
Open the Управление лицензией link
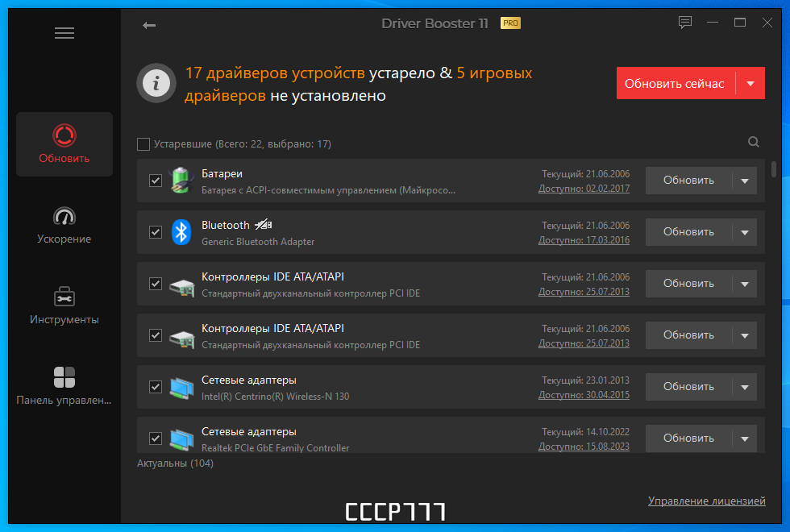[706, 501]
